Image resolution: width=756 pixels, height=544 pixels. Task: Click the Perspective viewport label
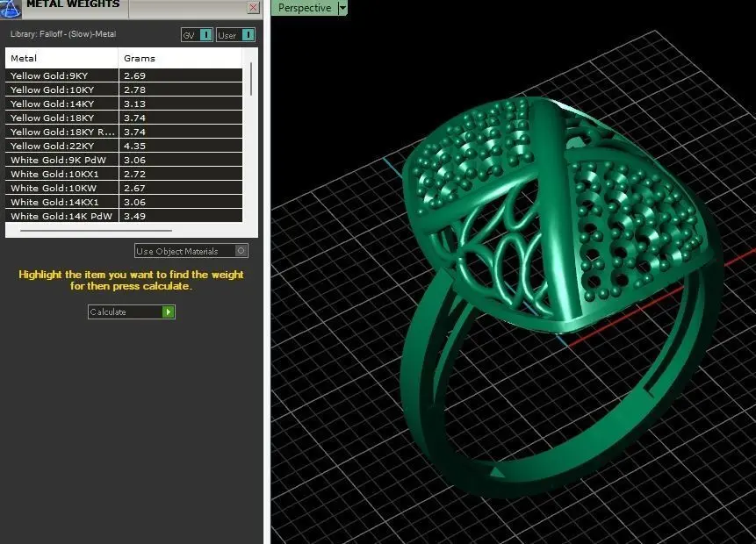pos(305,8)
